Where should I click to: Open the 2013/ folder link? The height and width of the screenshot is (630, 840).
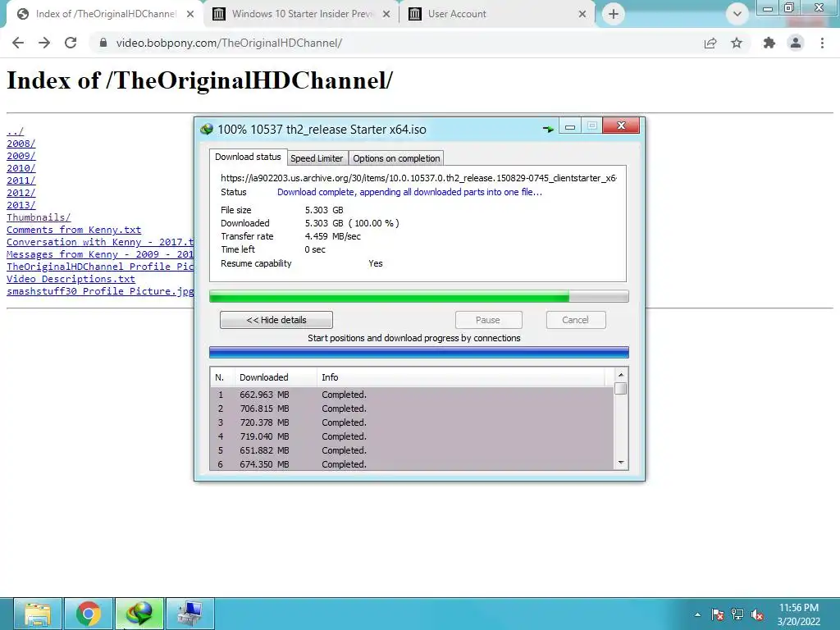click(x=21, y=205)
